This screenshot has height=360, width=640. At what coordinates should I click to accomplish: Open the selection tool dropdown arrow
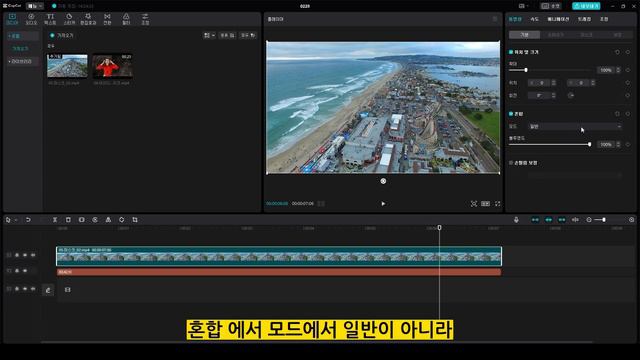[x=16, y=220]
